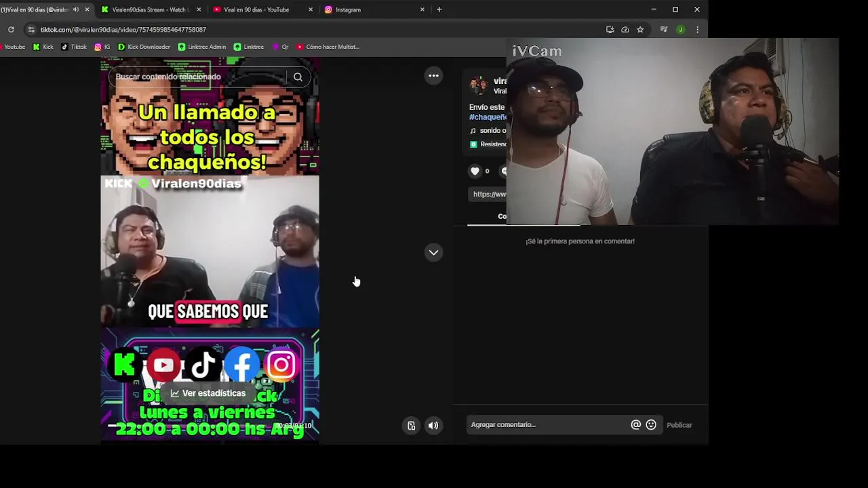Open 'Cómo hacer Multist...' bookmark

pos(328,47)
